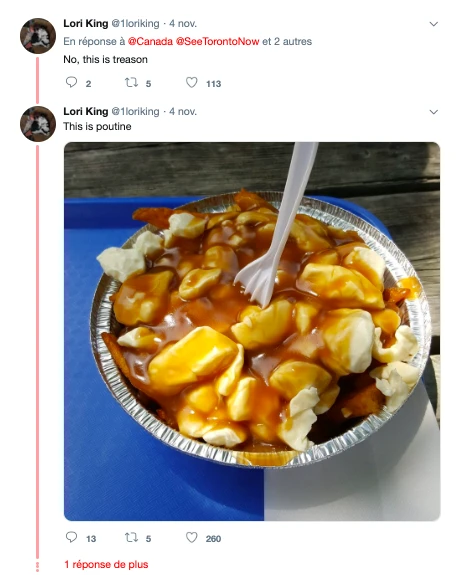The height and width of the screenshot is (575, 465).
Task: Open Lori King avatar on first tweet
Action: point(38,36)
